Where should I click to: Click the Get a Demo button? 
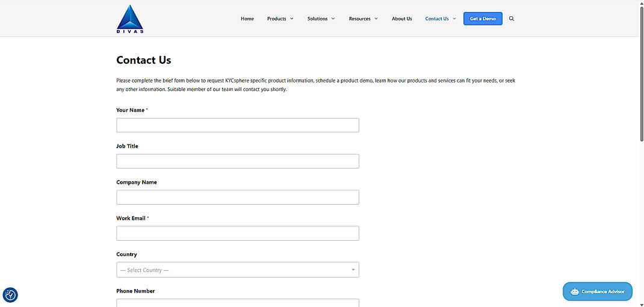[483, 19]
